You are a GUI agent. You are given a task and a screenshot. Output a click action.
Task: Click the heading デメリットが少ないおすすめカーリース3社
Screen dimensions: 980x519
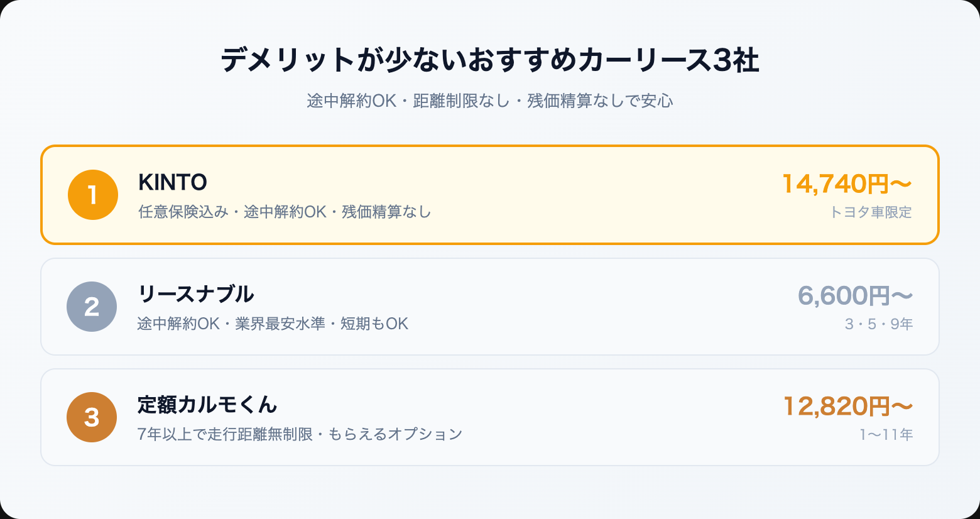(x=490, y=61)
